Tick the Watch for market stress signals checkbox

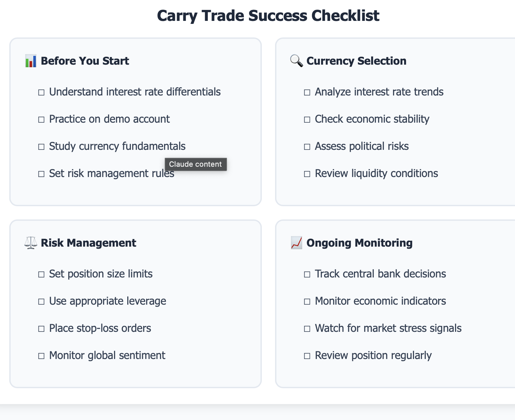tap(307, 329)
